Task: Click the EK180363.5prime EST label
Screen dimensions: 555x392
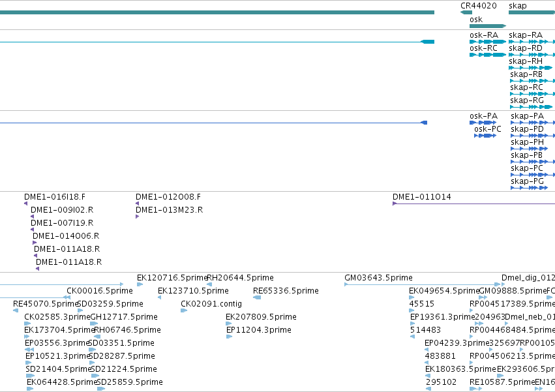Action: [460, 369]
